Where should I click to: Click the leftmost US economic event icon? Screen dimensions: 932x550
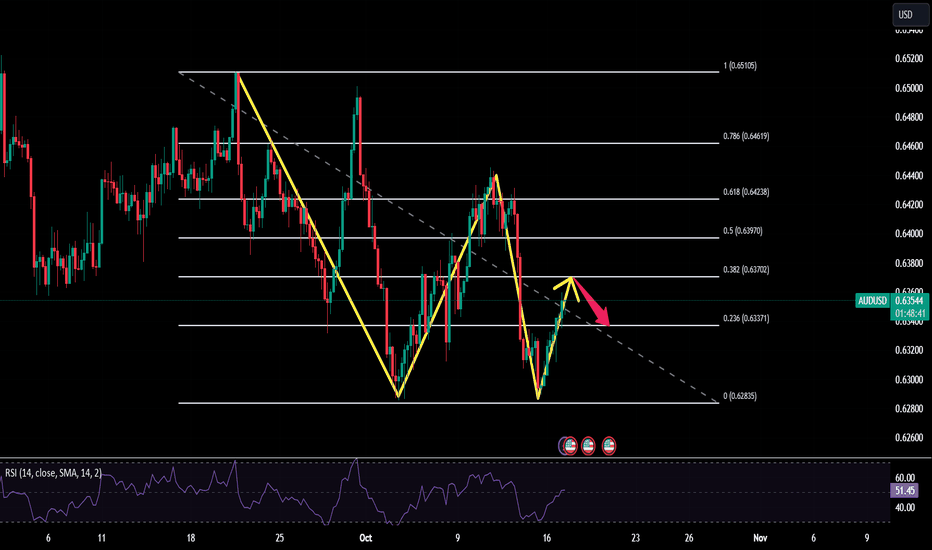coord(569,445)
